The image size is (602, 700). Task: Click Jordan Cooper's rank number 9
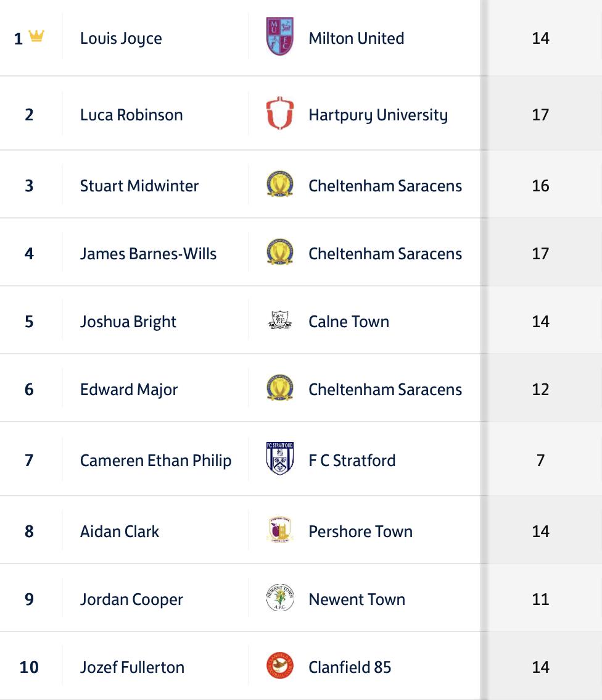point(29,599)
